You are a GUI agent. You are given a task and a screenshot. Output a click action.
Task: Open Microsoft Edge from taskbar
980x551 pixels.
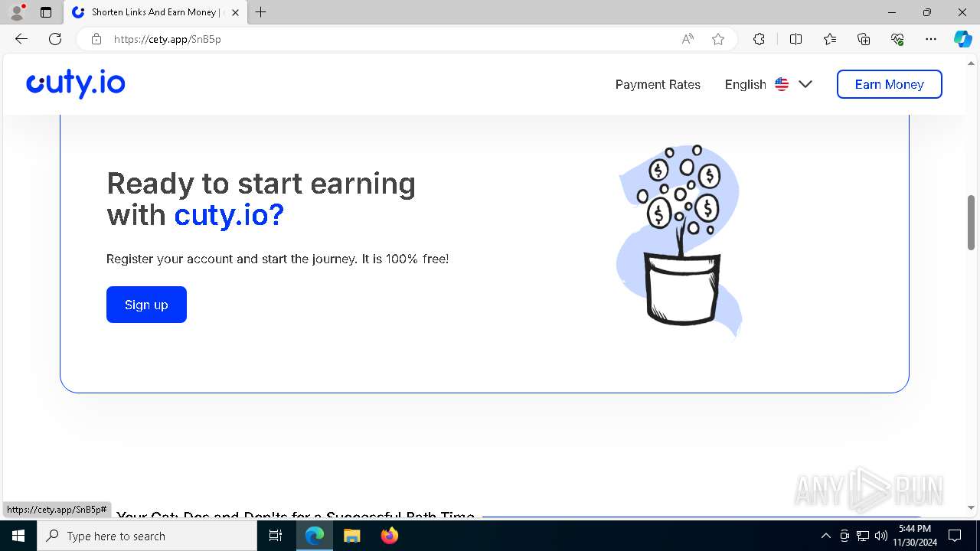pyautogui.click(x=315, y=536)
